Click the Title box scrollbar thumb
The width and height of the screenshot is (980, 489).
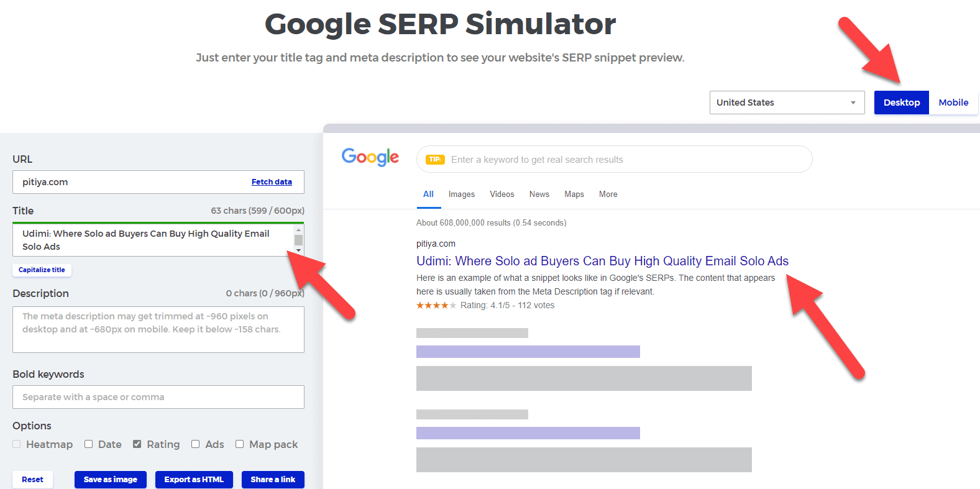coord(298,240)
